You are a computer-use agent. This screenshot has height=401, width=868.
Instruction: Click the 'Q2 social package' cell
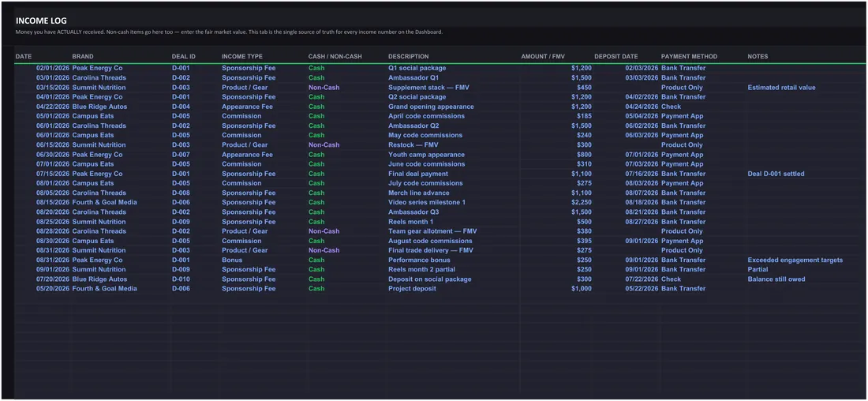pos(417,97)
